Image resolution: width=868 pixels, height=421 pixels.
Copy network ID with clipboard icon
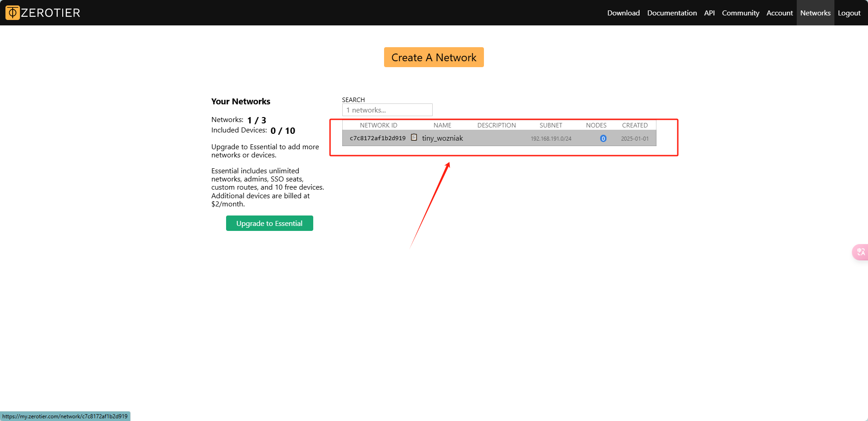tap(414, 137)
